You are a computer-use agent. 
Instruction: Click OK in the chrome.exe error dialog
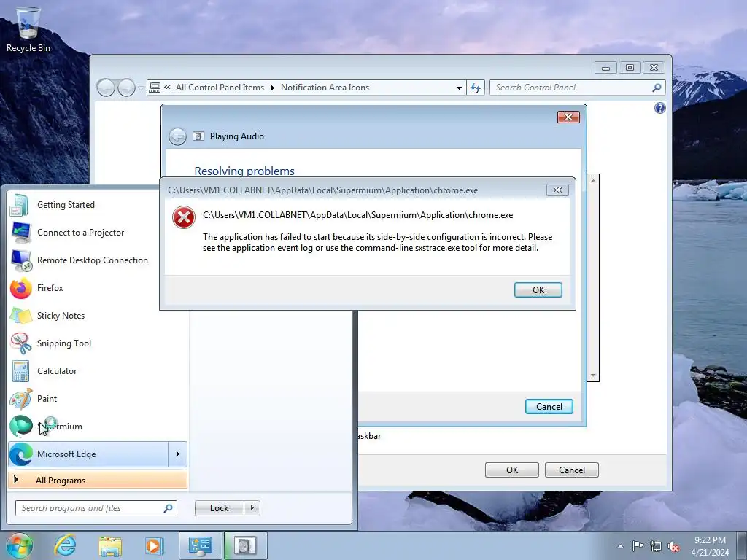[x=538, y=289]
